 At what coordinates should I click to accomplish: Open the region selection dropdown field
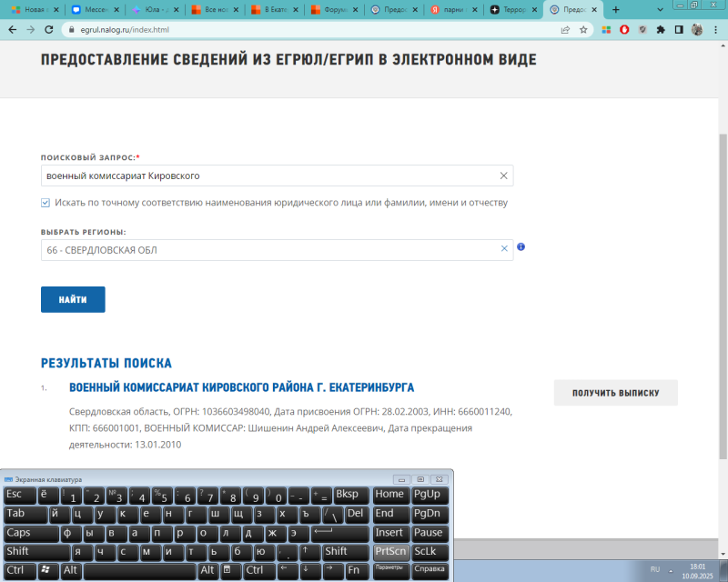point(268,250)
